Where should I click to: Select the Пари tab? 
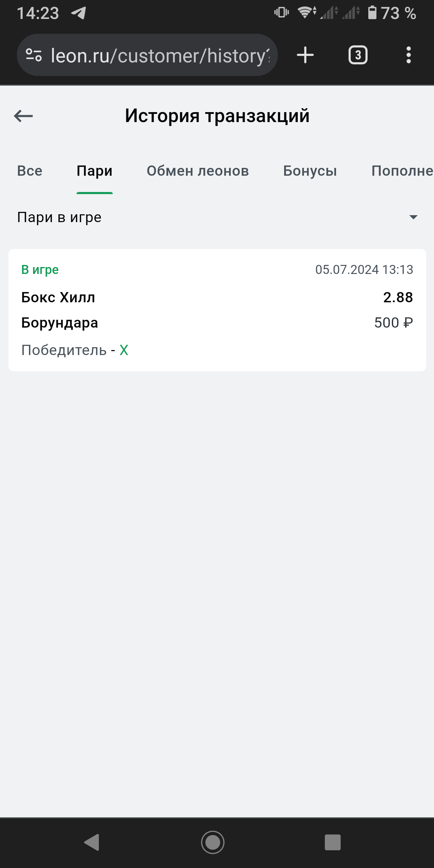94,171
